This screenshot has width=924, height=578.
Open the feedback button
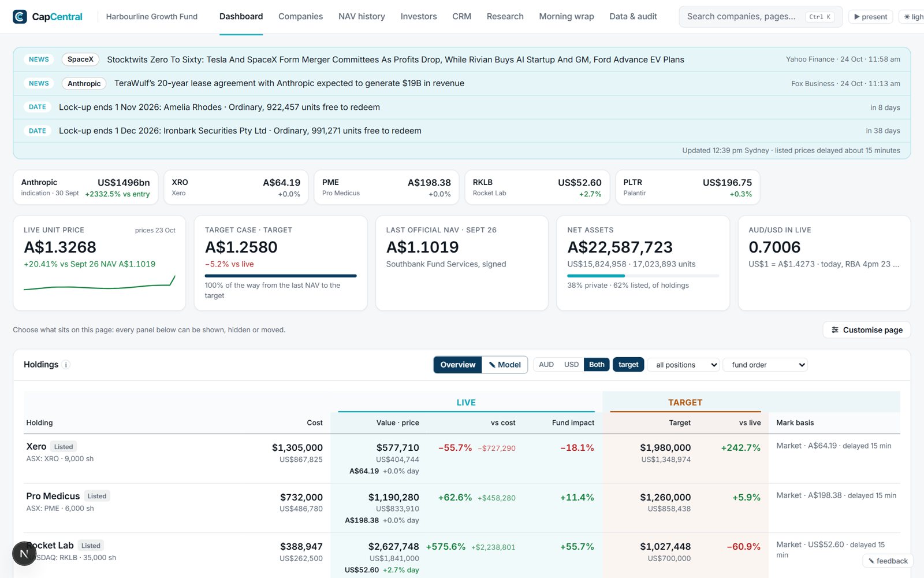(888, 561)
